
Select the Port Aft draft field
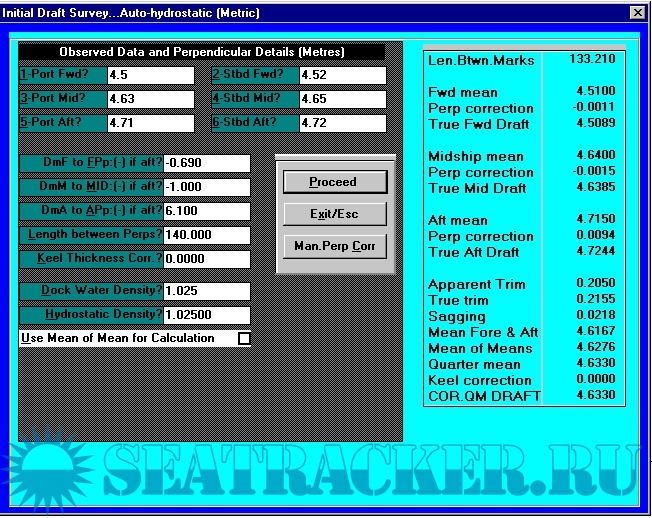(150, 122)
